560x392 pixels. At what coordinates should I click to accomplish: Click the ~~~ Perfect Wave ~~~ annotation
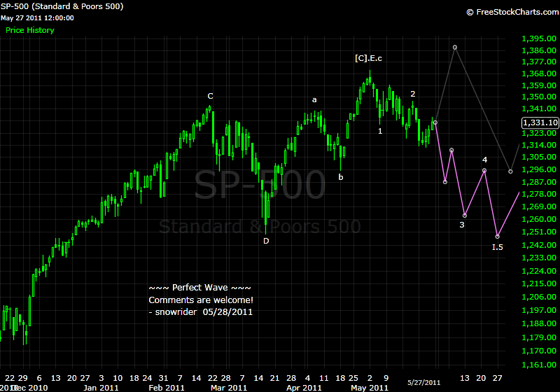coord(200,288)
